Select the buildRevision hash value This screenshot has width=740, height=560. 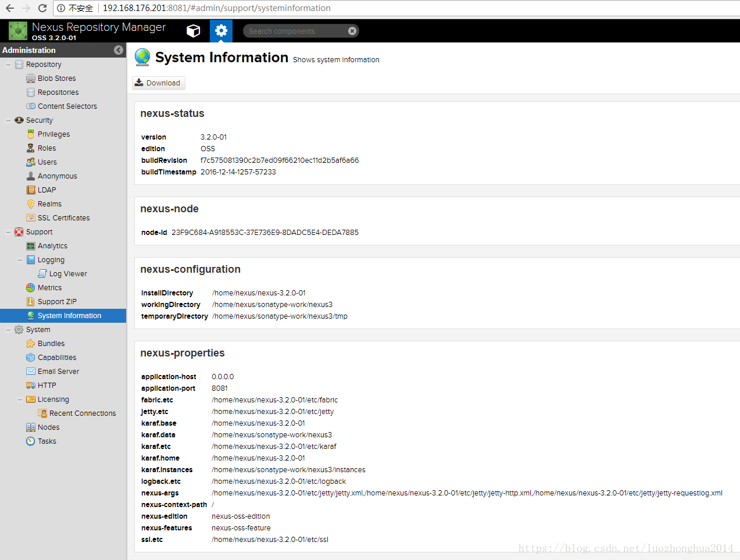[x=280, y=160]
